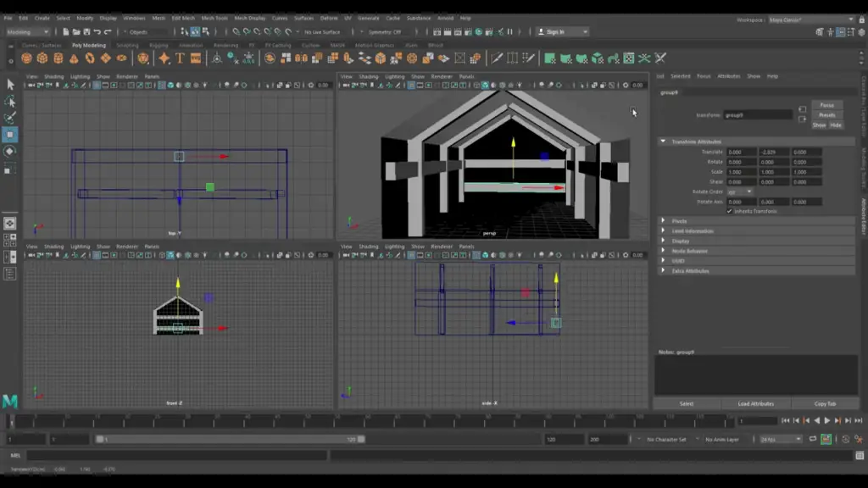868x488 pixels.
Task: Click the polygon sphere shelf icon
Action: [x=26, y=58]
